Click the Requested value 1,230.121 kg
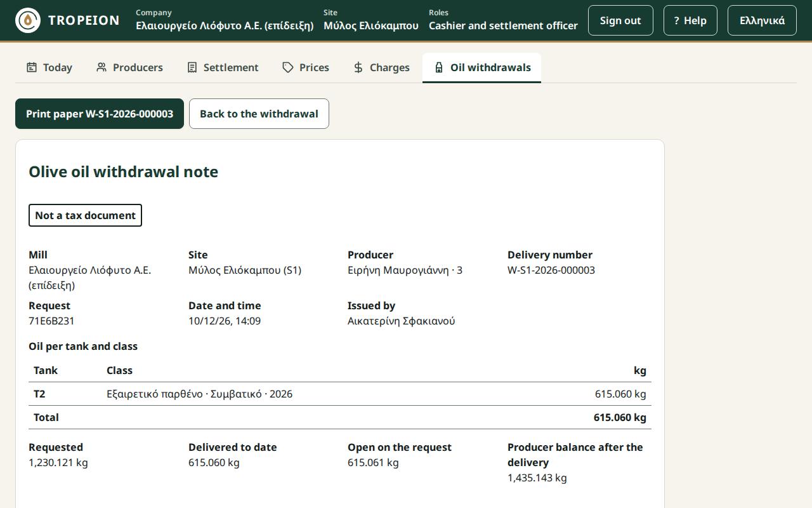 click(x=58, y=462)
